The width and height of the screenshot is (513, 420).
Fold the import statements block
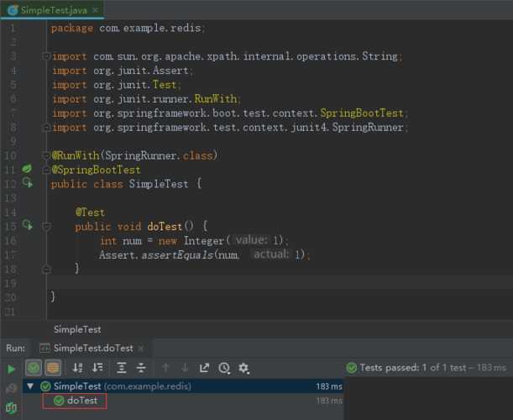coord(45,56)
